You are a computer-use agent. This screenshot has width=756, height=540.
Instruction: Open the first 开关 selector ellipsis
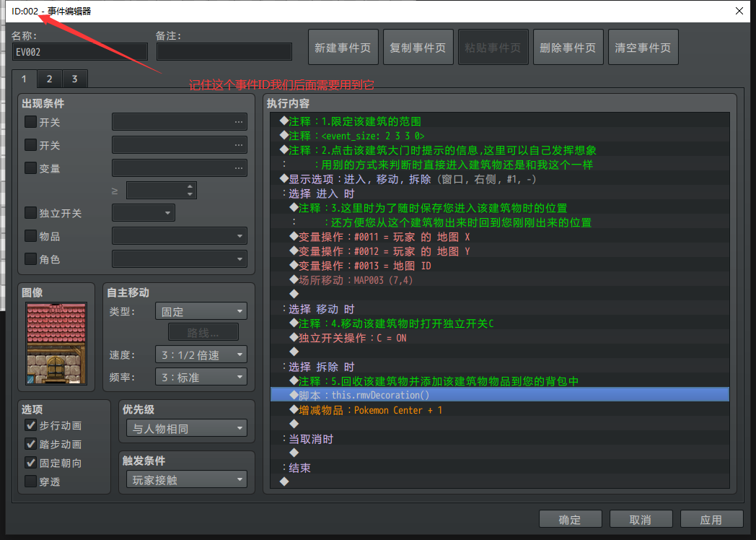(238, 122)
